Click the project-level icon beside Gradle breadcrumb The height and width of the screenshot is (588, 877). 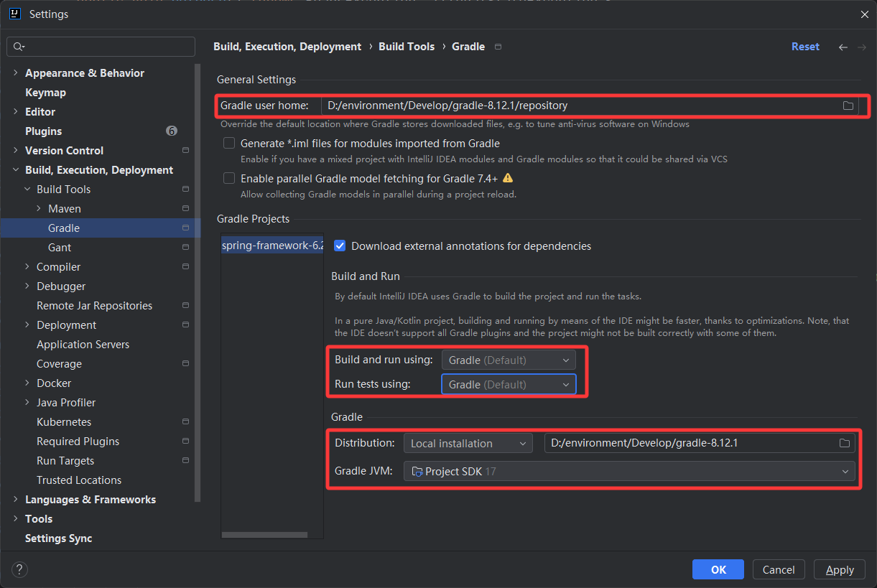[498, 47]
